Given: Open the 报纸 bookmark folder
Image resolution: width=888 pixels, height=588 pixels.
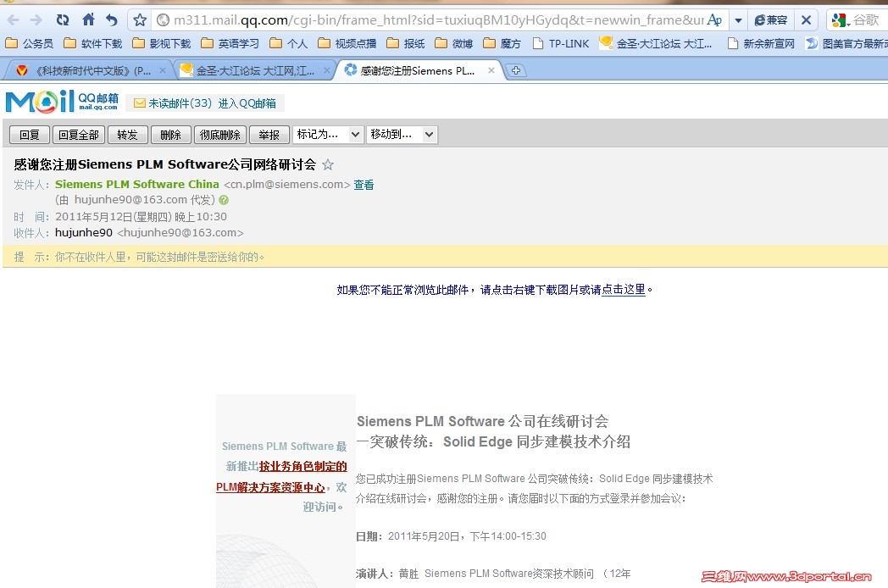Looking at the screenshot, I should [x=406, y=43].
